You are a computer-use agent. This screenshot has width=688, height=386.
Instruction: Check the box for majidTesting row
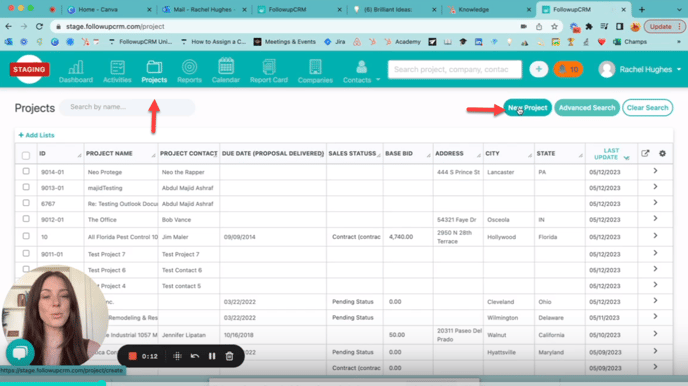[26, 187]
